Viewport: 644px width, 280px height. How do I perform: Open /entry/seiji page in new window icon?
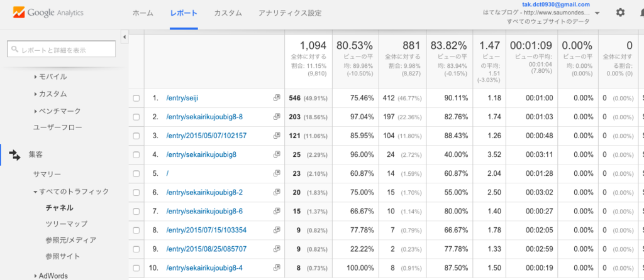click(277, 98)
